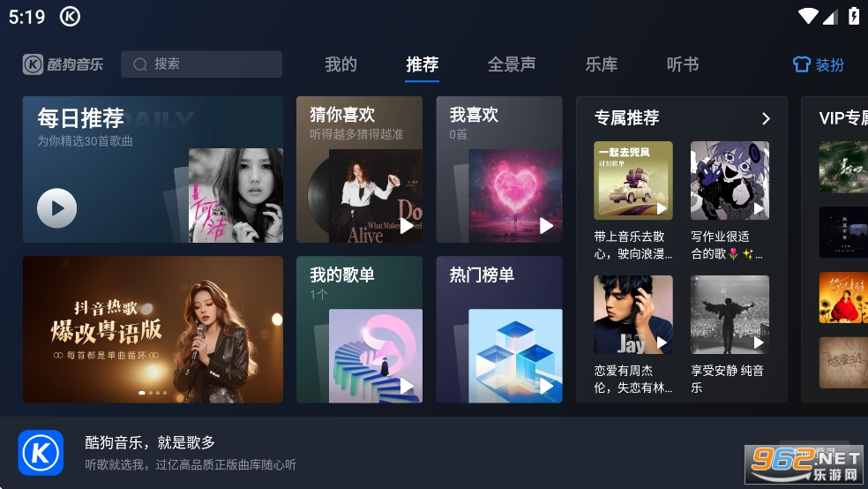
Task: Switch to the 全景声 tab
Action: click(512, 64)
